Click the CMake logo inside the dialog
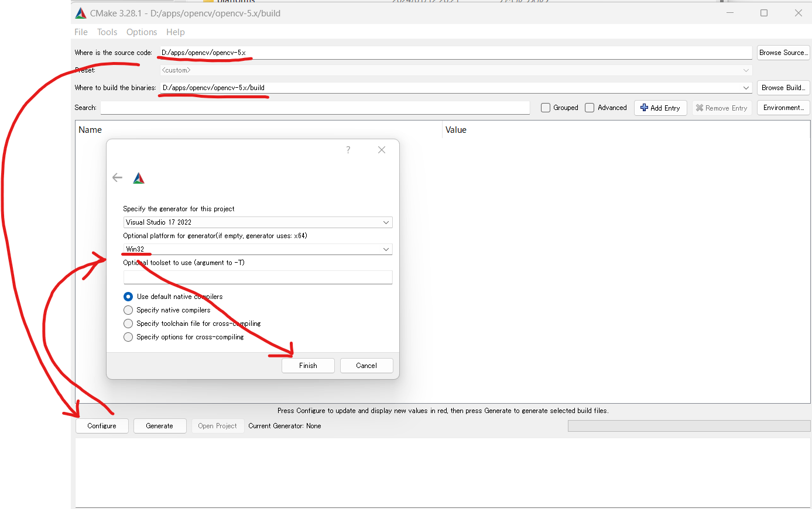 139,178
